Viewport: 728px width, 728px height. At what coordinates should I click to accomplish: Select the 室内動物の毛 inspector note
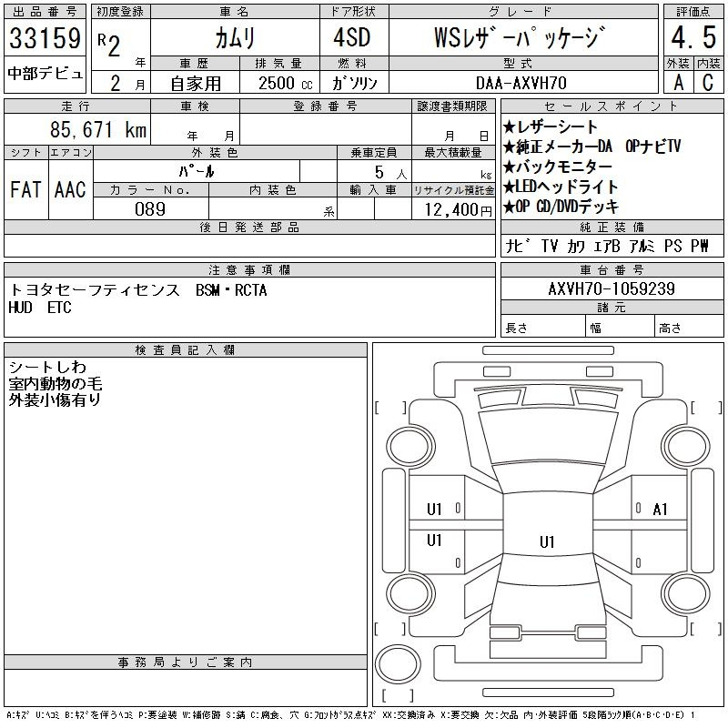[56, 383]
